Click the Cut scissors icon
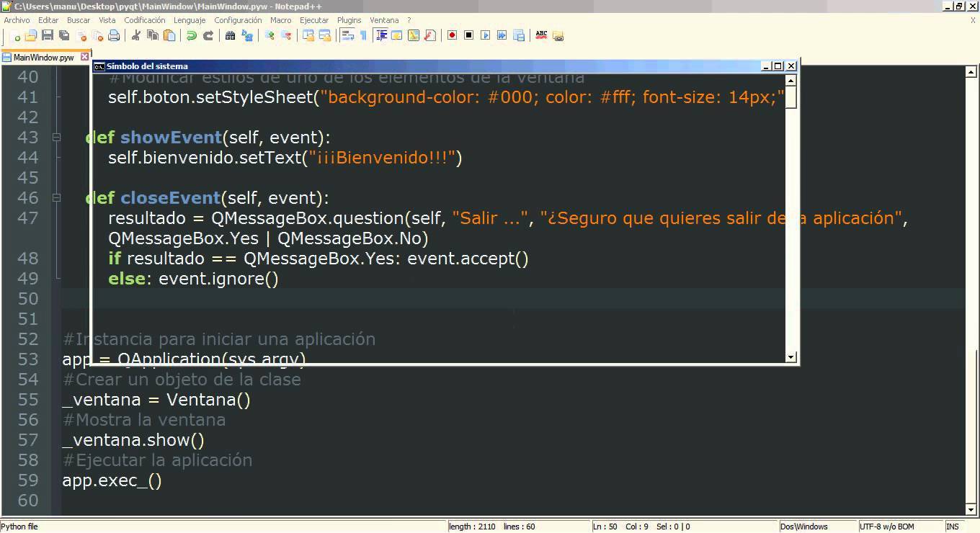 pyautogui.click(x=135, y=35)
